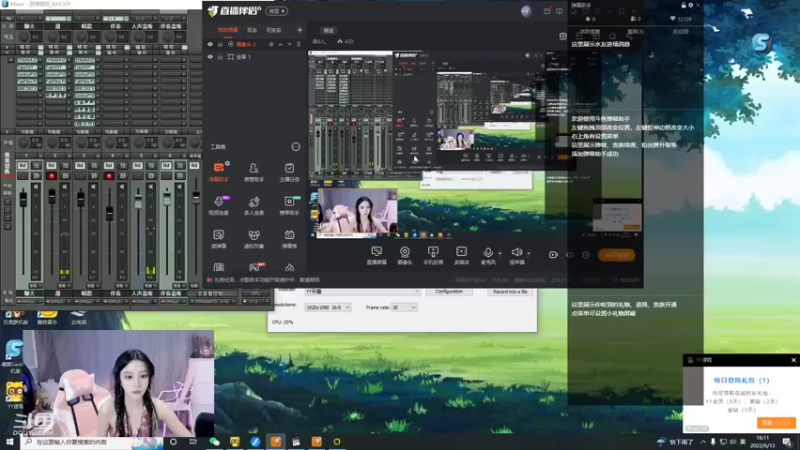800x450 pixels.
Task: Open the 1920x1080 resolution dropdown
Action: point(328,307)
